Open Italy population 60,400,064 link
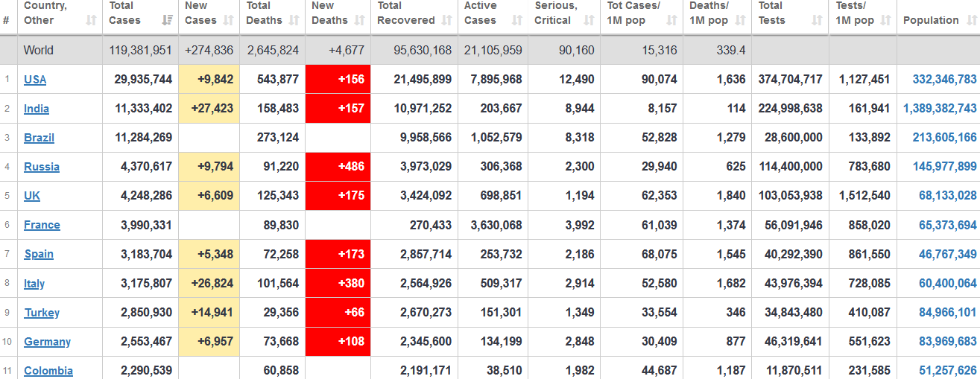The image size is (980, 379). [948, 284]
